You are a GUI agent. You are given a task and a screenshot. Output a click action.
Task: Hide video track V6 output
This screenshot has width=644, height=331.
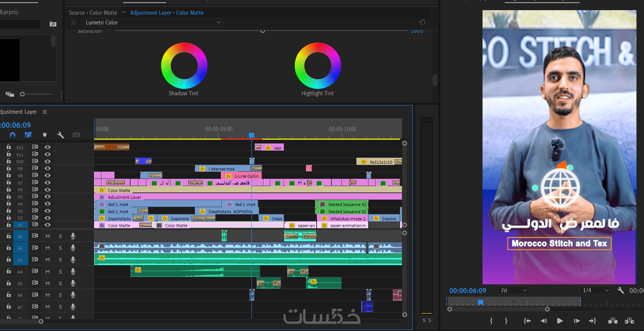point(47,189)
